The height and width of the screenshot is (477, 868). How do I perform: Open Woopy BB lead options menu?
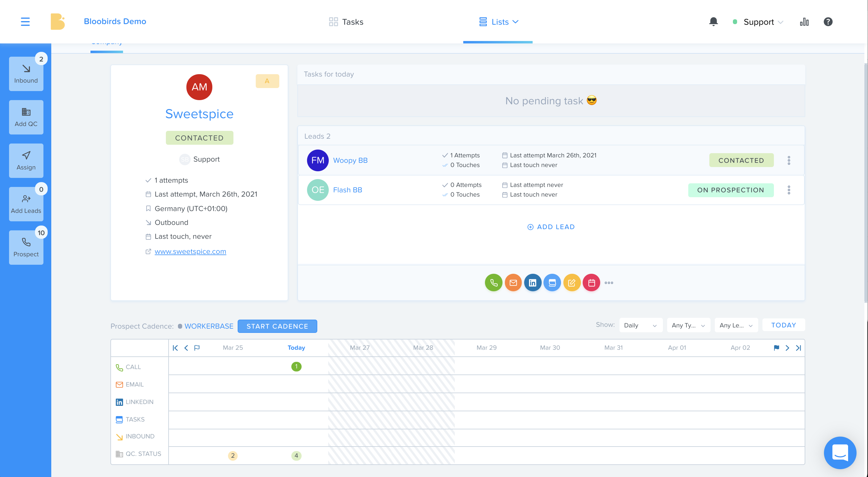click(x=789, y=160)
